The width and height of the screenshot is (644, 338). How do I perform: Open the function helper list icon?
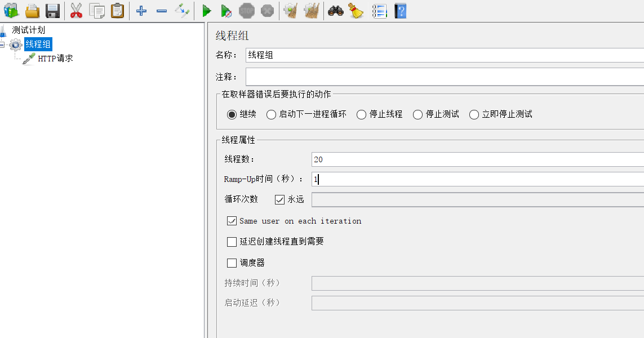380,11
